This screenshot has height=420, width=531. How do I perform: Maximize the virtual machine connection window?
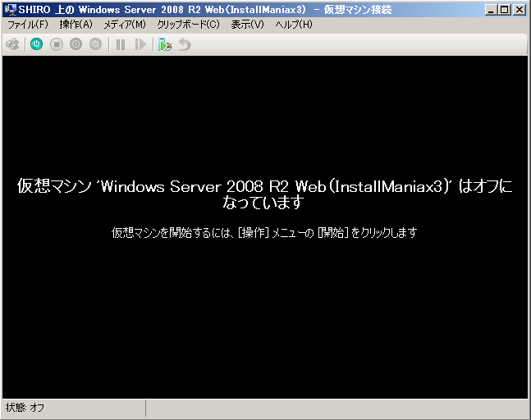click(504, 10)
